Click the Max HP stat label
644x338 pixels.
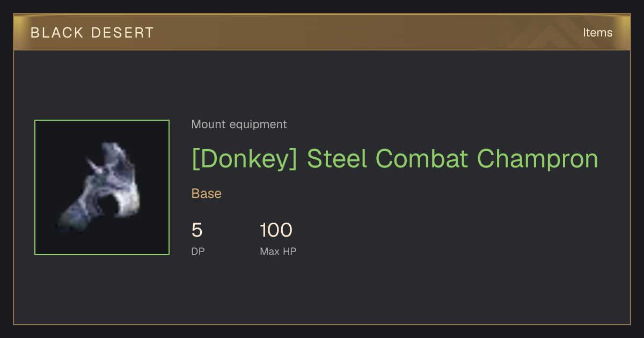click(278, 251)
